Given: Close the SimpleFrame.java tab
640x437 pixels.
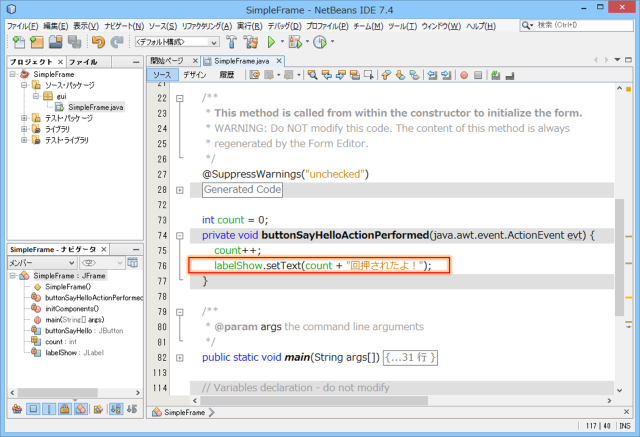Looking at the screenshot, I should pos(279,61).
